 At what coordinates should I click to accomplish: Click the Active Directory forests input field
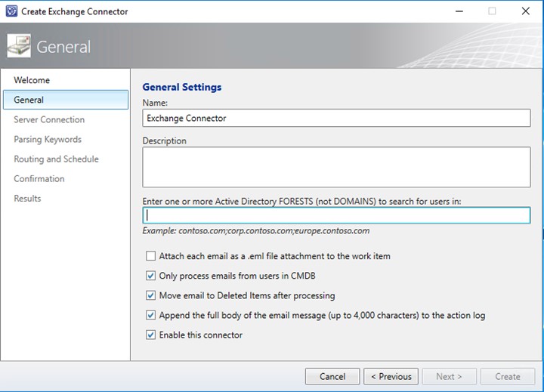pyautogui.click(x=336, y=215)
